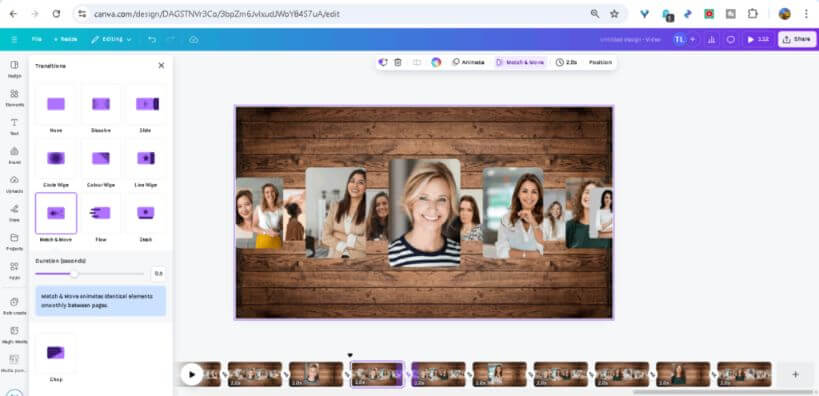This screenshot has width=819, height=396.
Task: Click the canvas wooden collage page
Action: pyautogui.click(x=424, y=213)
